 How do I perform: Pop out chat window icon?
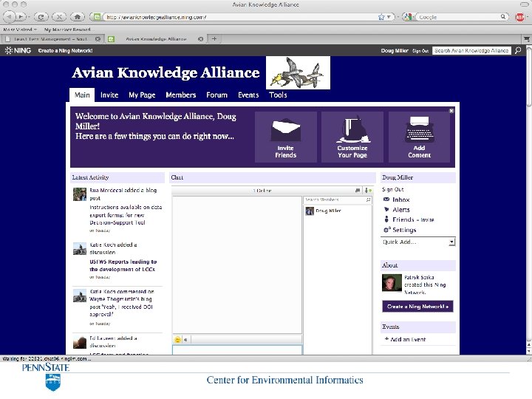(x=358, y=191)
